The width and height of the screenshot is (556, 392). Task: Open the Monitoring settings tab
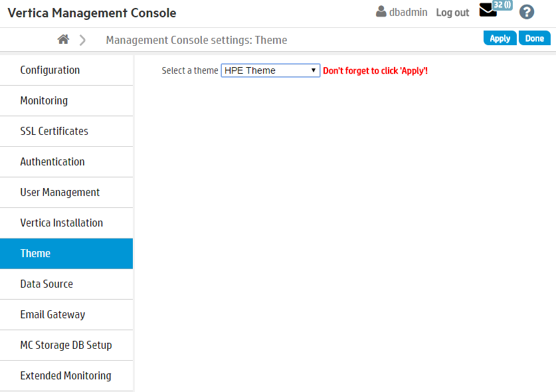click(66, 101)
